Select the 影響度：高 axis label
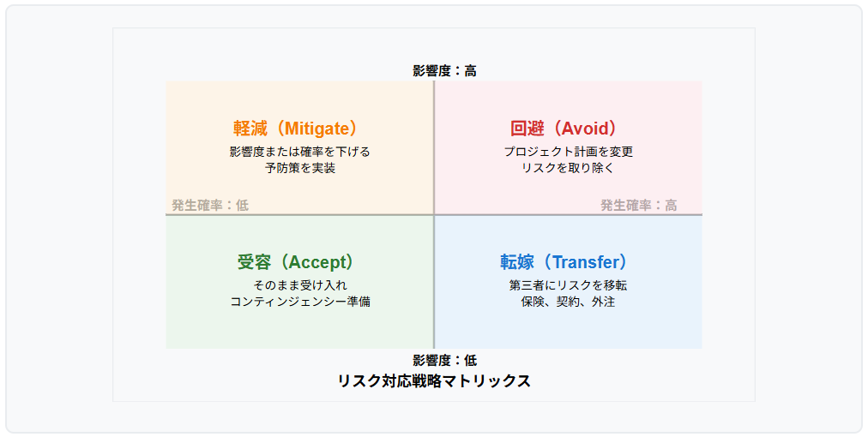The image size is (868, 437). 444,71
